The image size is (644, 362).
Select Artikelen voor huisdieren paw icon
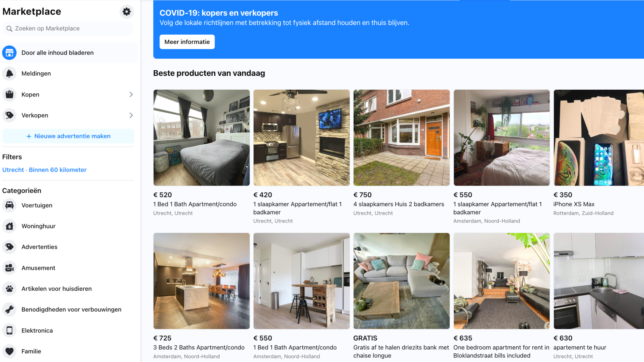tap(9, 289)
